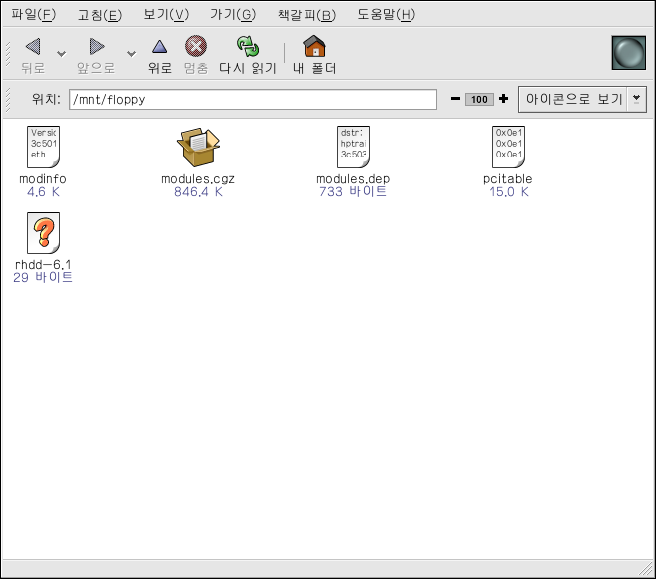656x579 pixels.
Task: Click the location field showing /mnt/floppy
Action: (253, 100)
